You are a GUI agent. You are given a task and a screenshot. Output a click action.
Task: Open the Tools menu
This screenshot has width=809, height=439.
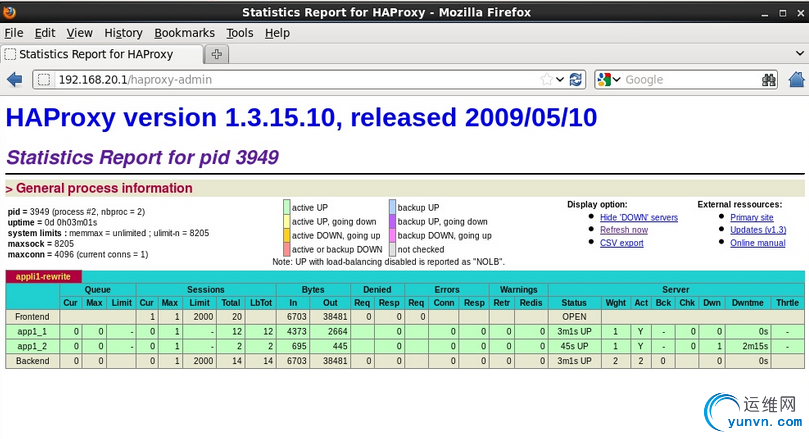[x=240, y=33]
